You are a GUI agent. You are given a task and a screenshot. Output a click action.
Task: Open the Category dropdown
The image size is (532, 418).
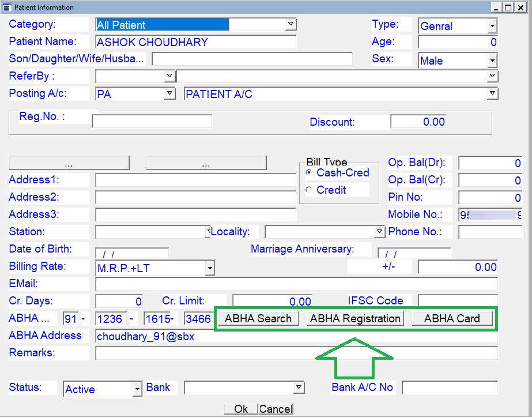(291, 24)
